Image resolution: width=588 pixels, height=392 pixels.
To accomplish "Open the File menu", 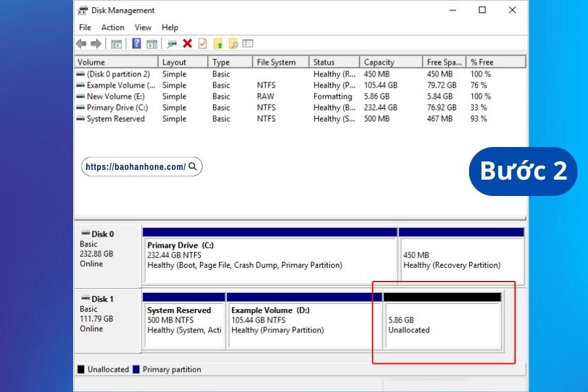I will click(85, 27).
